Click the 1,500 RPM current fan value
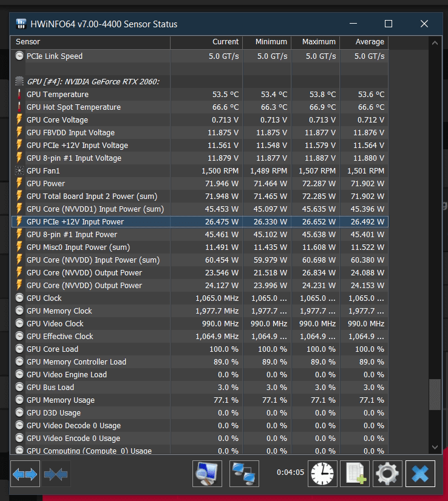The height and width of the screenshot is (501, 448). pyautogui.click(x=220, y=171)
